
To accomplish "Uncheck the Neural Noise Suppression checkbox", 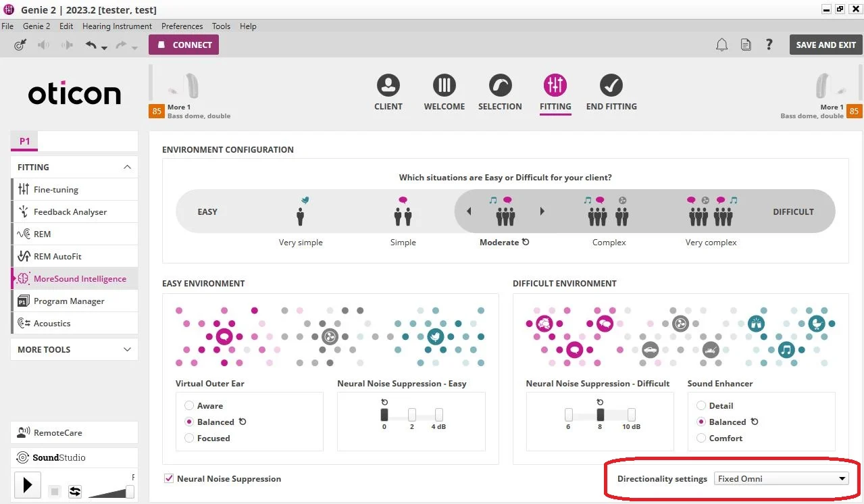I will (169, 478).
